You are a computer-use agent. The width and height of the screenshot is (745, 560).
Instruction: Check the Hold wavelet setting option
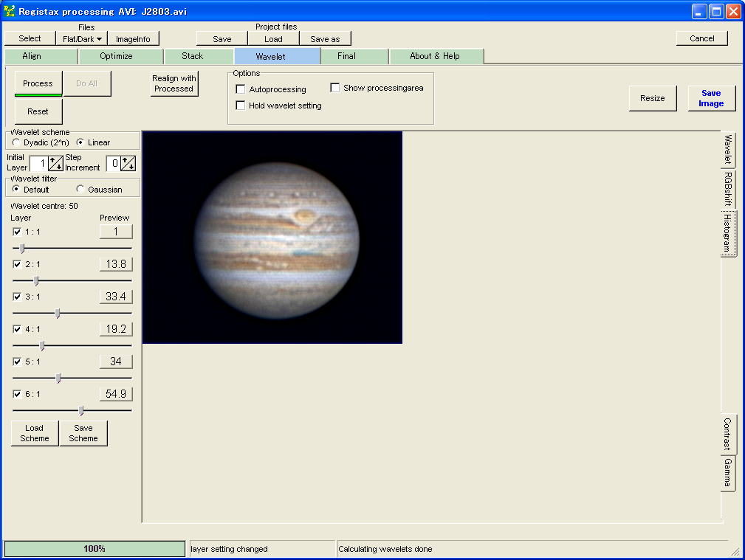click(241, 106)
